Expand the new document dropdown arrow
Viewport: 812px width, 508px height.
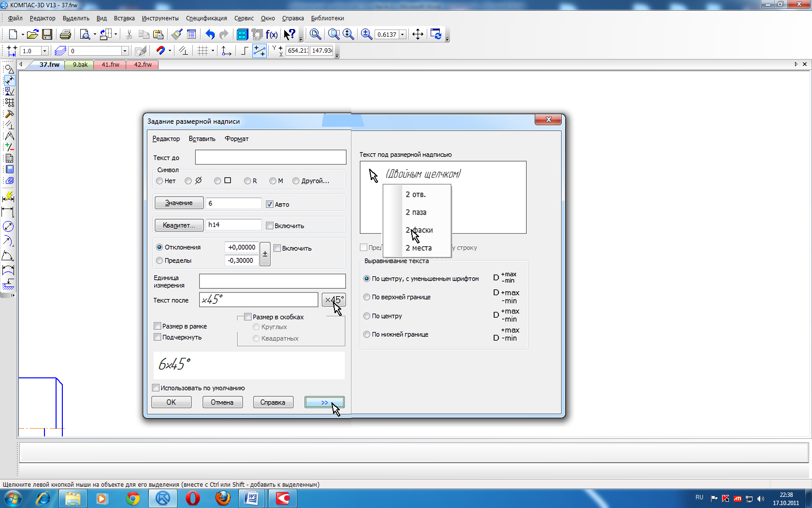[22, 34]
